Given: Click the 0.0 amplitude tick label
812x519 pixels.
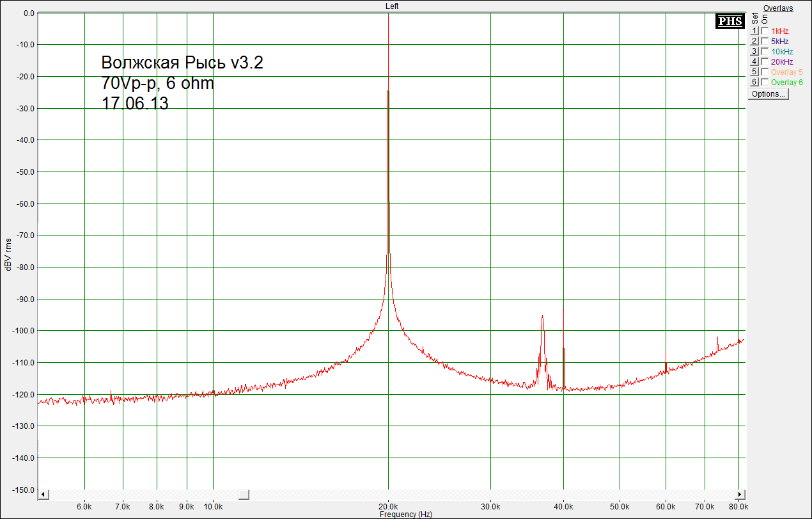Looking at the screenshot, I should 28,13.
